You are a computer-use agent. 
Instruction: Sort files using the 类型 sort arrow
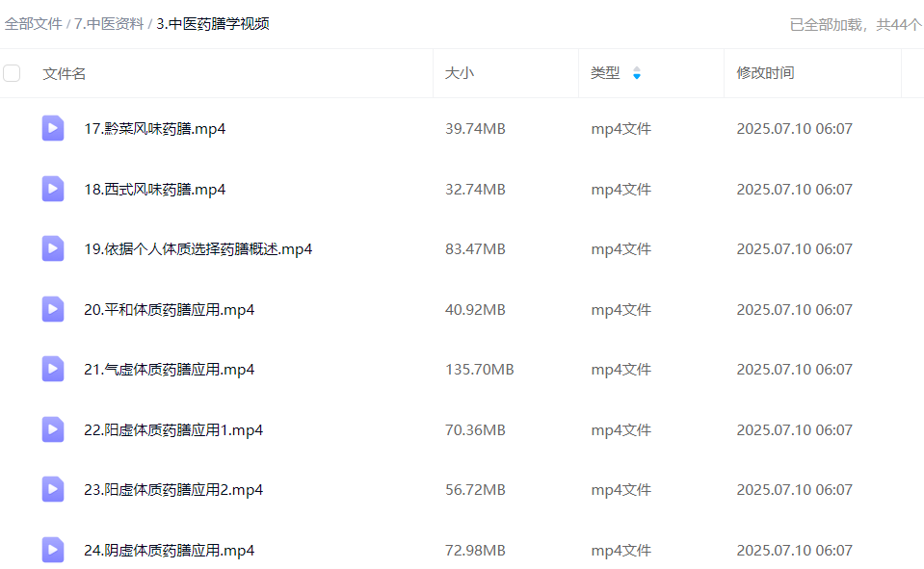(636, 73)
